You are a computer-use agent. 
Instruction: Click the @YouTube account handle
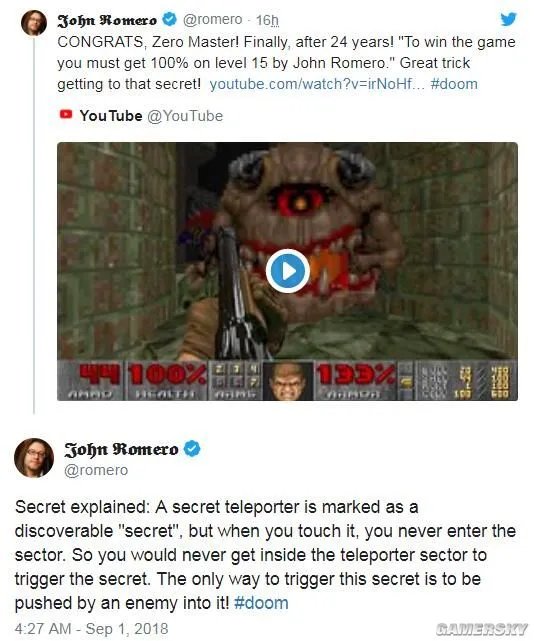point(185,116)
